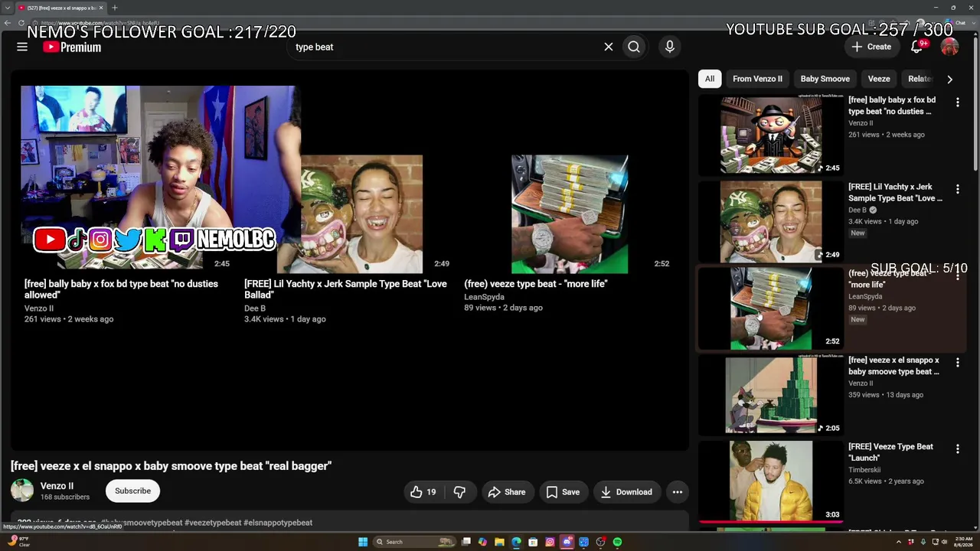The width and height of the screenshot is (980, 551).
Task: Run search with the magnifier button
Action: click(x=634, y=47)
